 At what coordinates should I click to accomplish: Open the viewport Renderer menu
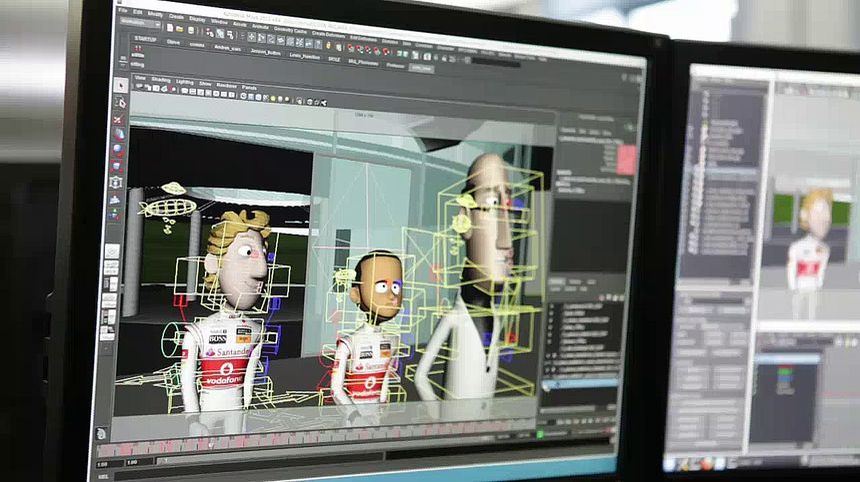coord(227,86)
